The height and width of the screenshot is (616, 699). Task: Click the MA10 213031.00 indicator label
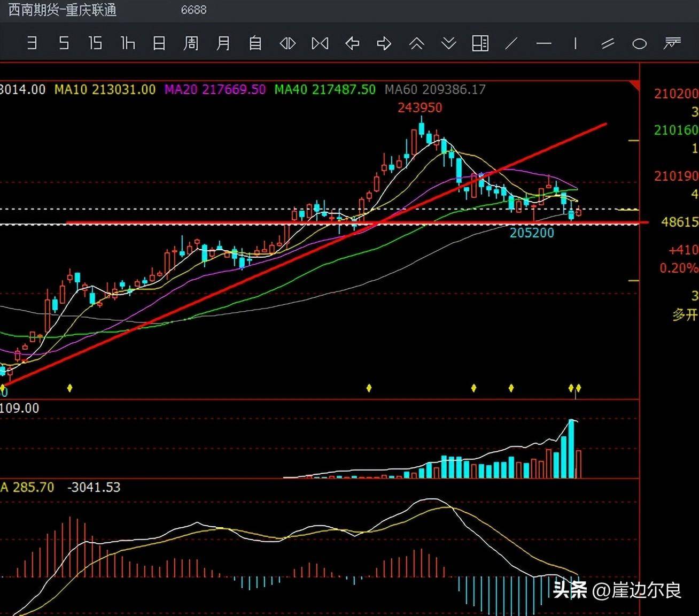tap(105, 89)
